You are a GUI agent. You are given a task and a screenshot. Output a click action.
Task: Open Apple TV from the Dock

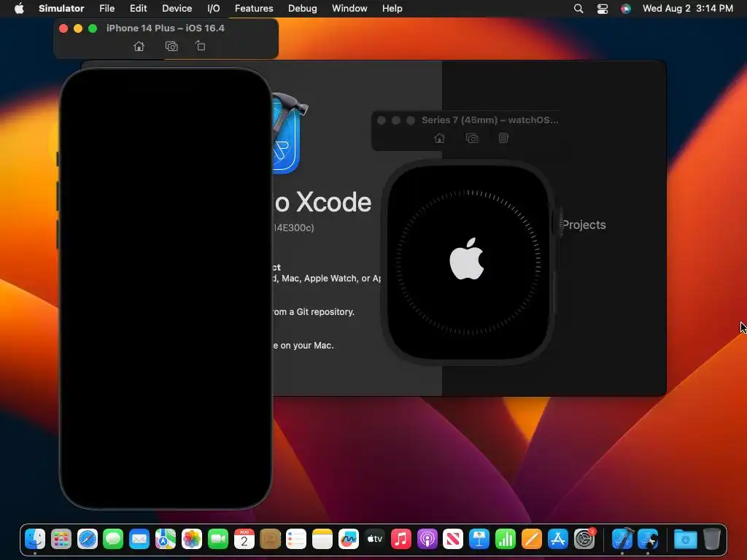click(374, 539)
